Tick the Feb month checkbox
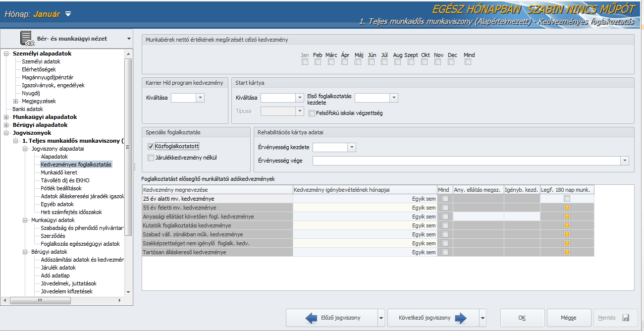644x331 pixels. (x=318, y=62)
